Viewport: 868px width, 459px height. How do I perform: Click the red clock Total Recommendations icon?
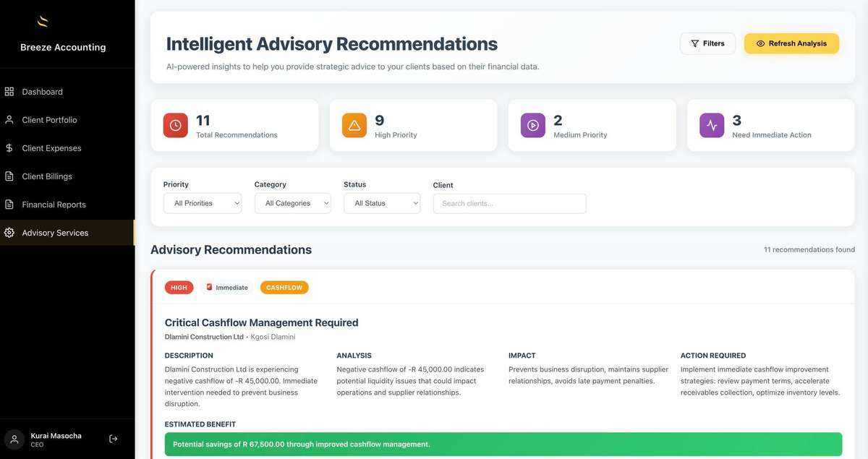tap(175, 126)
